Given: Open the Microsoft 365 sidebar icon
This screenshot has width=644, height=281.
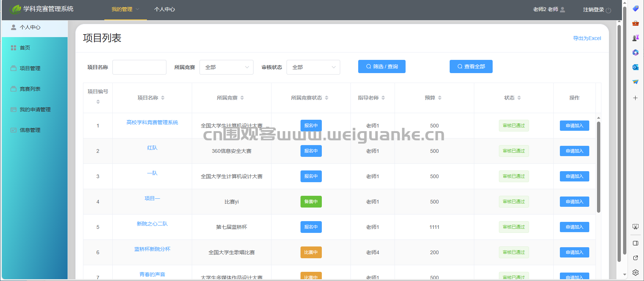Looking at the screenshot, I should 636,53.
